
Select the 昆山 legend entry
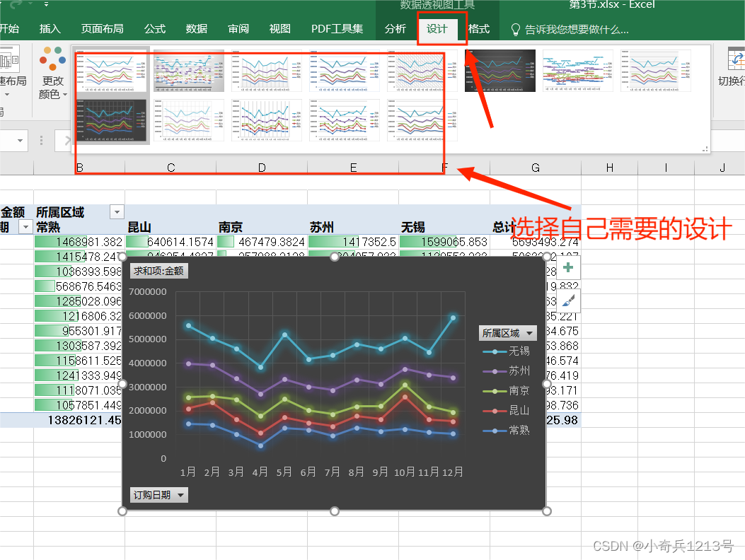[x=506, y=410]
